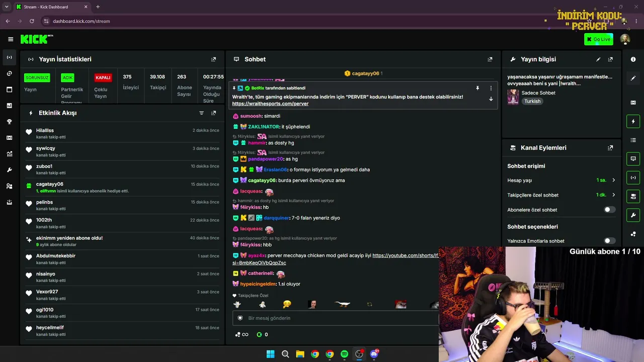
Task: Open the Windows Start menu
Action: (x=270, y=354)
